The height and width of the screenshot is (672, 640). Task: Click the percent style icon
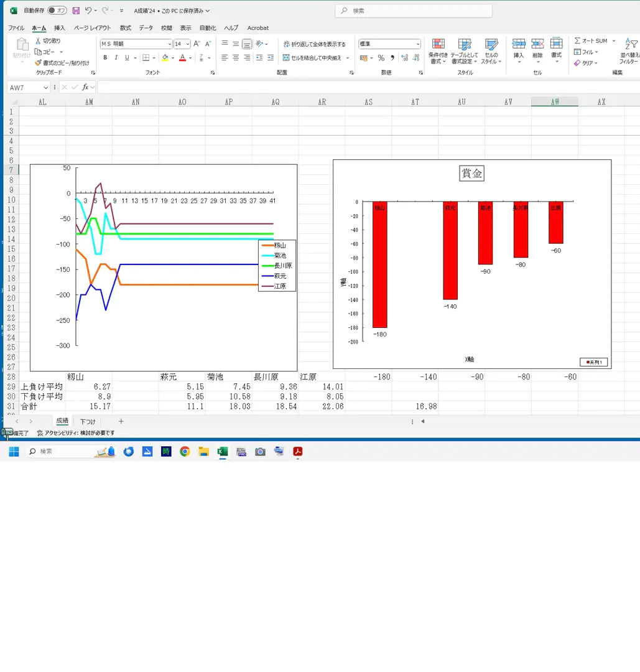point(381,58)
